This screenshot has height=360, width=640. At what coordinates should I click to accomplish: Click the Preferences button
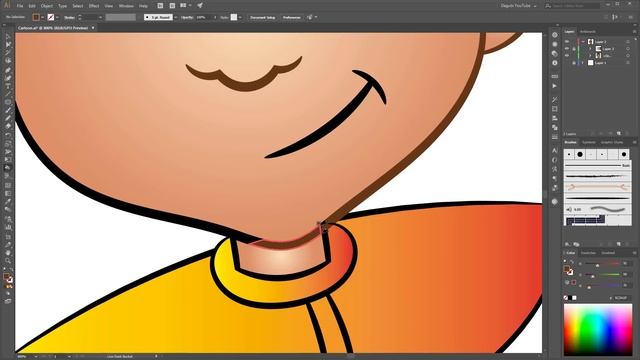pos(291,17)
